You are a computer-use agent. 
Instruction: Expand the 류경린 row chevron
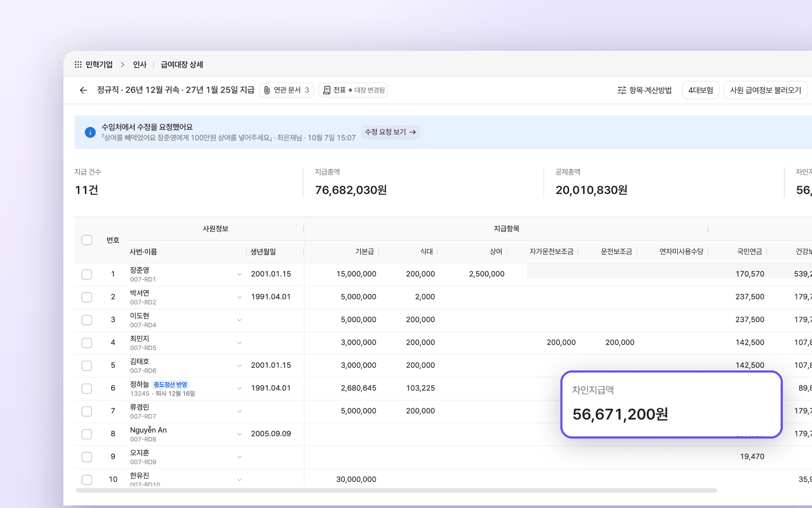pos(239,411)
